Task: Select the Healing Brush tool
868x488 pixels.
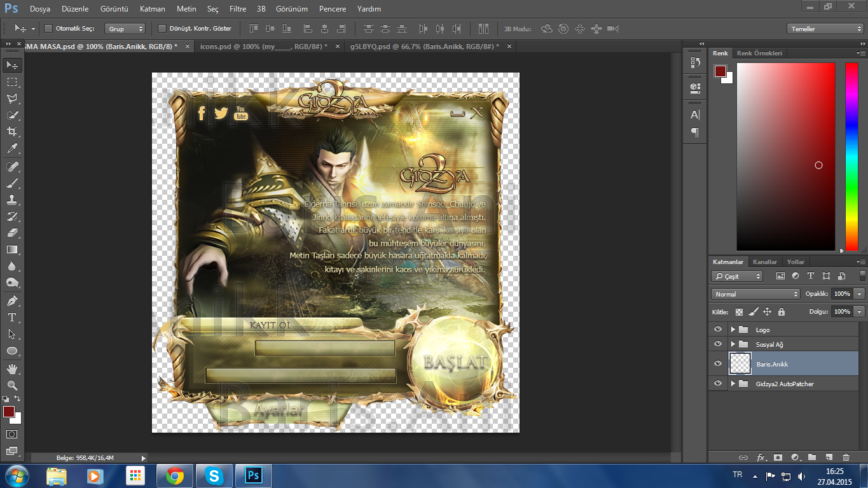Action: [x=12, y=166]
